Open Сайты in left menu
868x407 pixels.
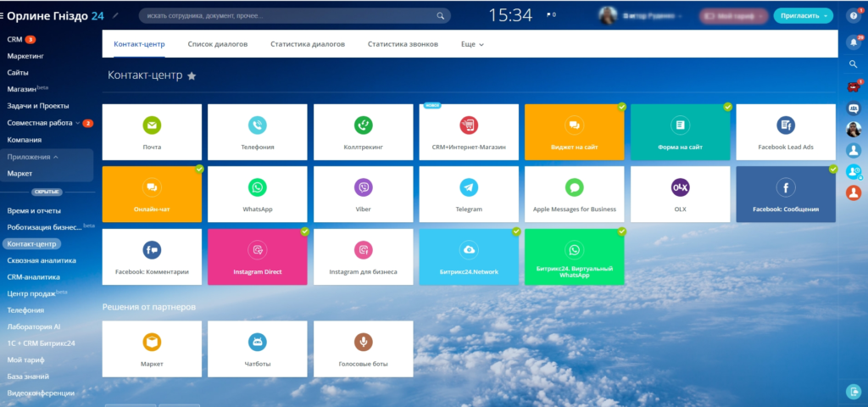point(18,73)
